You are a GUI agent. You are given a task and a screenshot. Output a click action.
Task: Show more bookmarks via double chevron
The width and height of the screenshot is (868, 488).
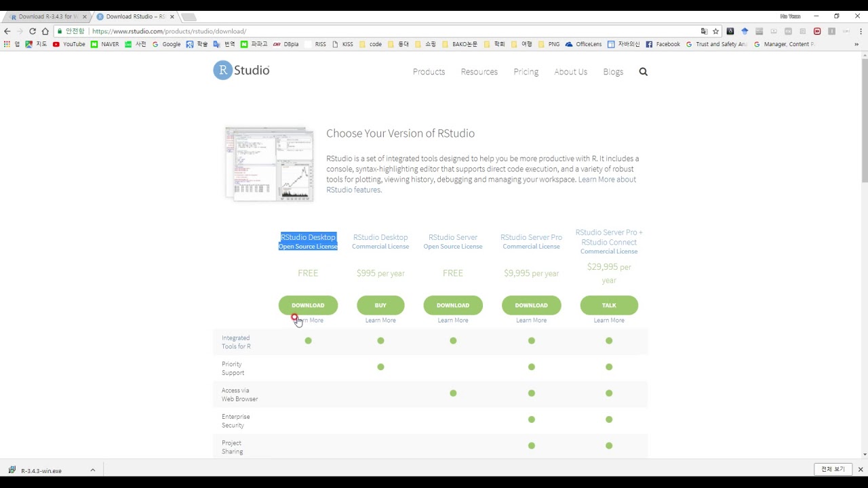point(856,44)
